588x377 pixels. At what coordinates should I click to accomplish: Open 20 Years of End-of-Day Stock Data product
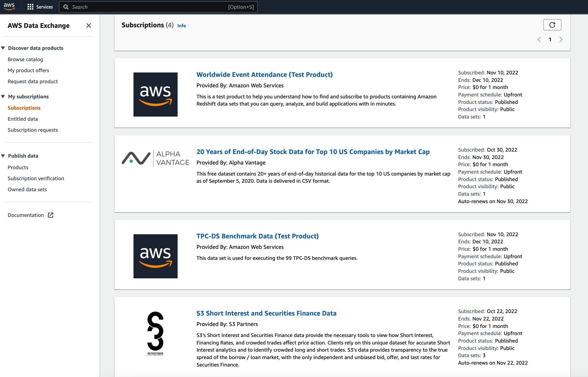313,152
